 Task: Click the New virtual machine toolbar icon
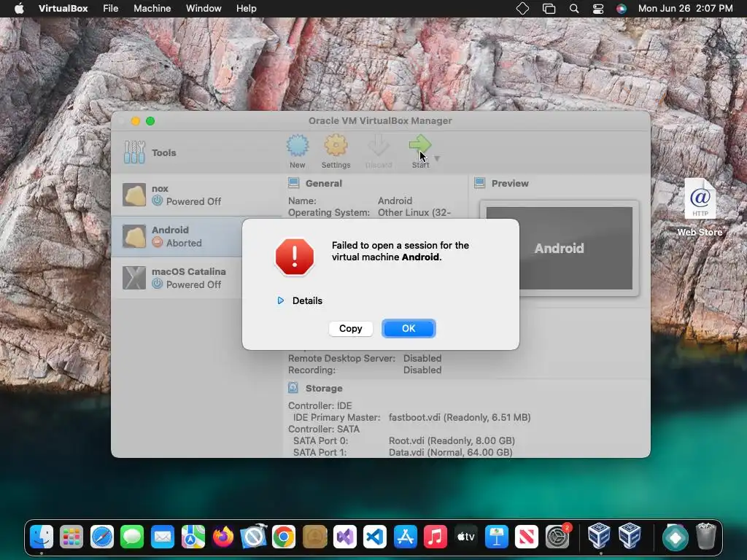[x=298, y=146]
